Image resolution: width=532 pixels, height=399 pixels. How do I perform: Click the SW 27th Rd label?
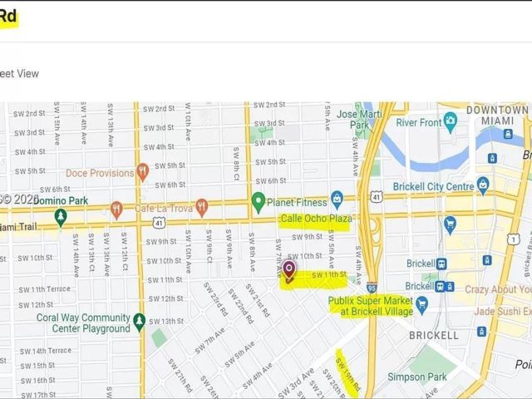click(180, 376)
